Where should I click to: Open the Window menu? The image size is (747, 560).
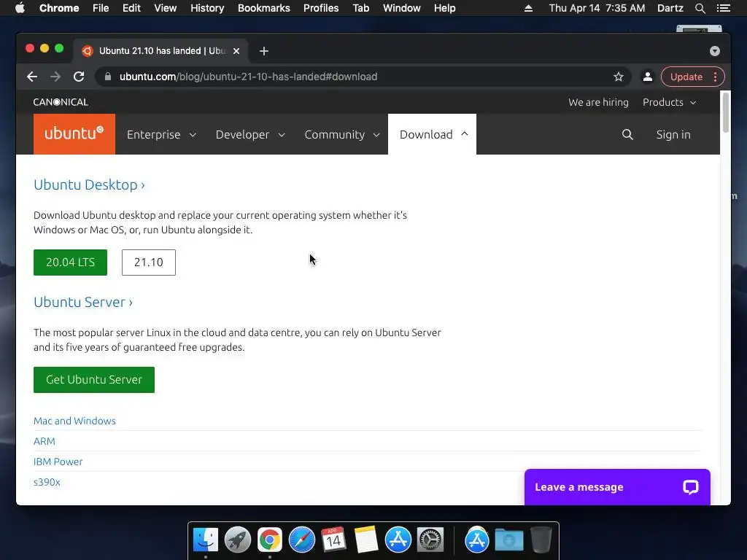[x=402, y=8]
